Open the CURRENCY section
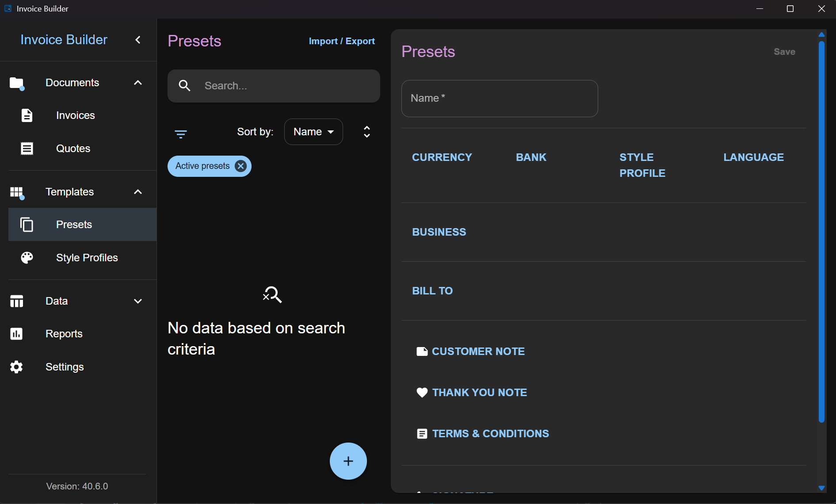 pyautogui.click(x=442, y=157)
